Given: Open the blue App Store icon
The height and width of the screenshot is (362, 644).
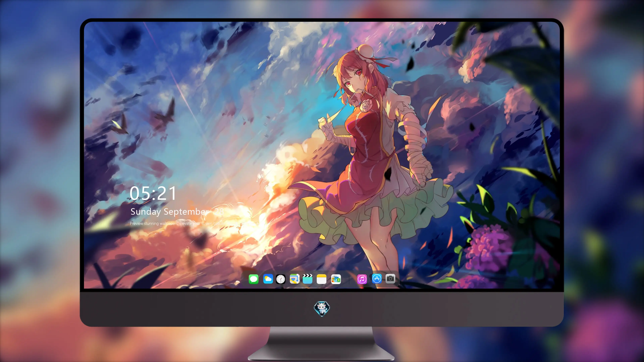Looking at the screenshot, I should click(377, 279).
